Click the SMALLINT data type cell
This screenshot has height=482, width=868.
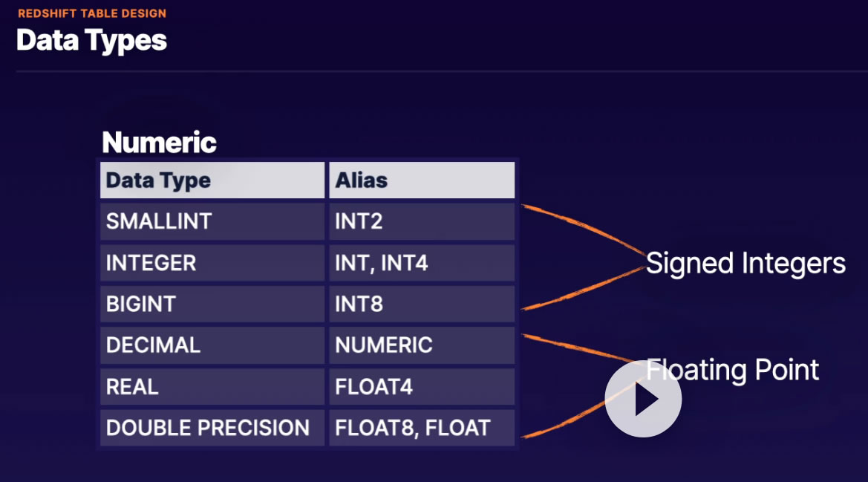pyautogui.click(x=212, y=221)
